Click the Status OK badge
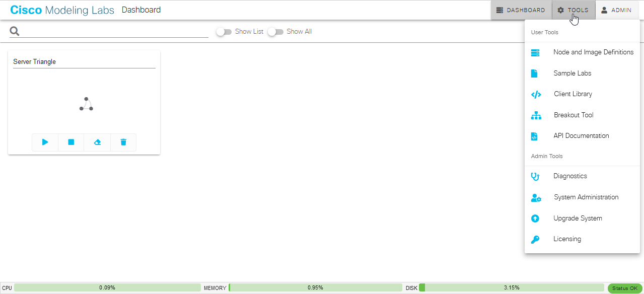This screenshot has width=644, height=294. click(624, 287)
